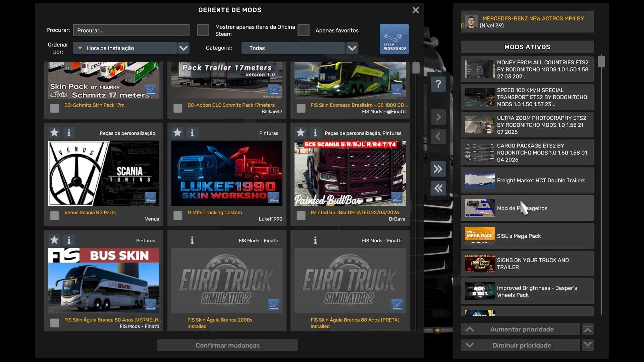The image size is (644, 362).
Task: Click the mod list scrollbar thumb
Action: coord(416,68)
